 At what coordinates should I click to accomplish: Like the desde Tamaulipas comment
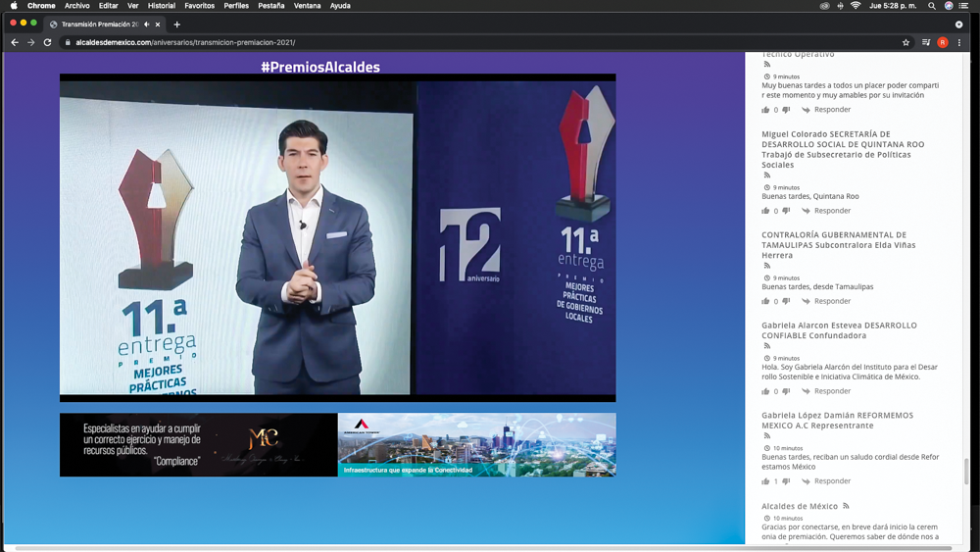765,301
